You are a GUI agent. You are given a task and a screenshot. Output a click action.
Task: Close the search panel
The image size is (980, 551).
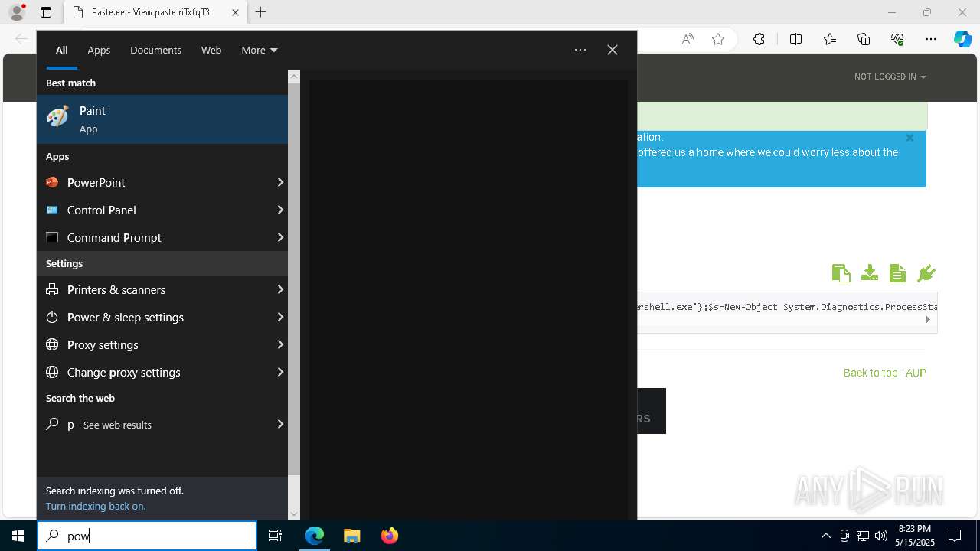[612, 50]
